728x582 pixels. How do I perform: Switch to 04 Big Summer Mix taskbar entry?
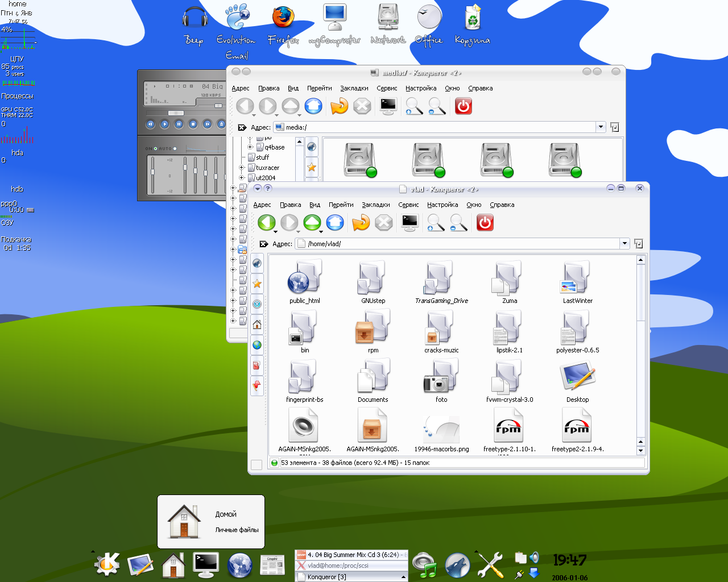click(351, 555)
